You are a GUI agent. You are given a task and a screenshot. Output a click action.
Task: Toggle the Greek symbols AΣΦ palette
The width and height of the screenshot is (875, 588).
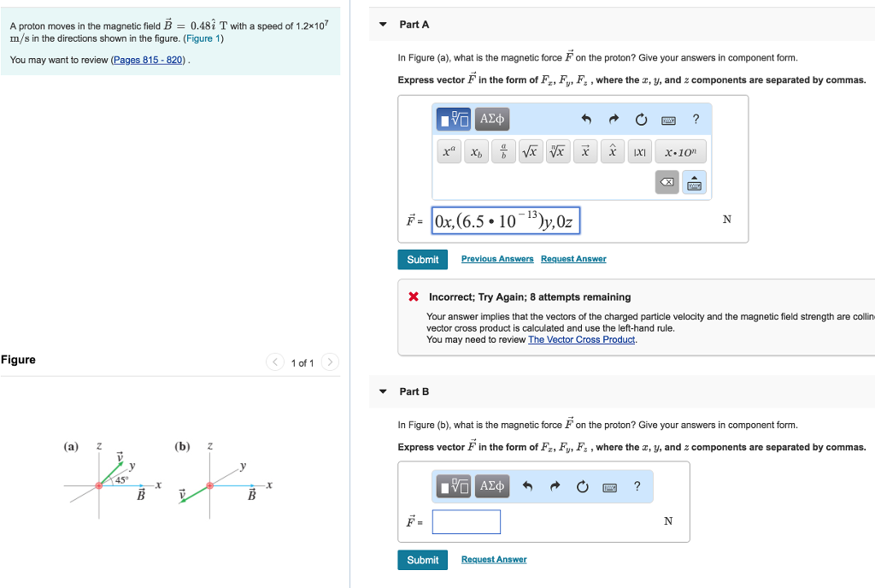(x=491, y=119)
